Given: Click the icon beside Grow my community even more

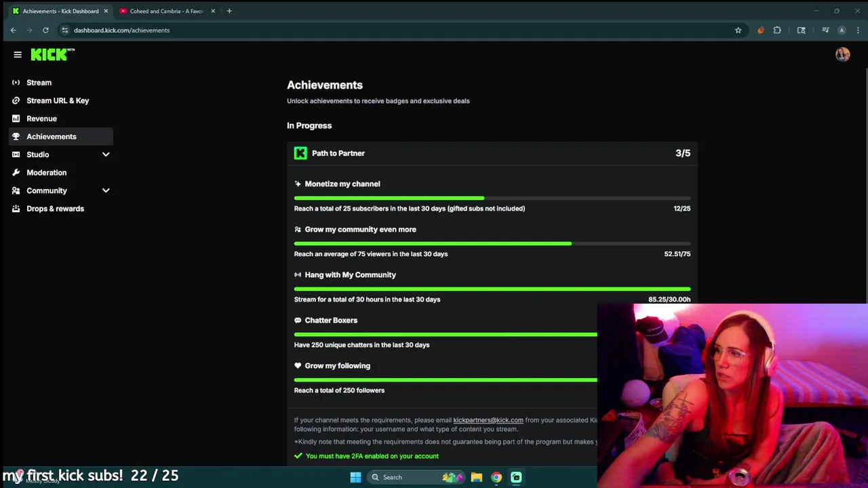Looking at the screenshot, I should click(x=298, y=229).
